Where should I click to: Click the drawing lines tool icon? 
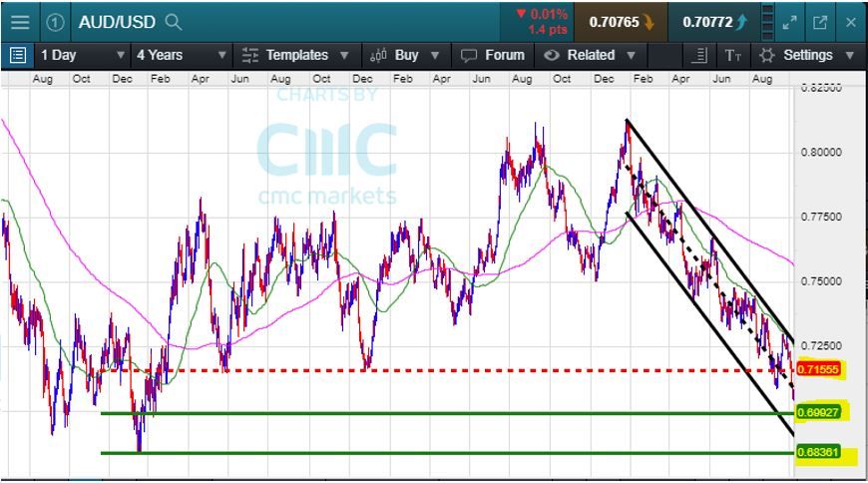[699, 56]
